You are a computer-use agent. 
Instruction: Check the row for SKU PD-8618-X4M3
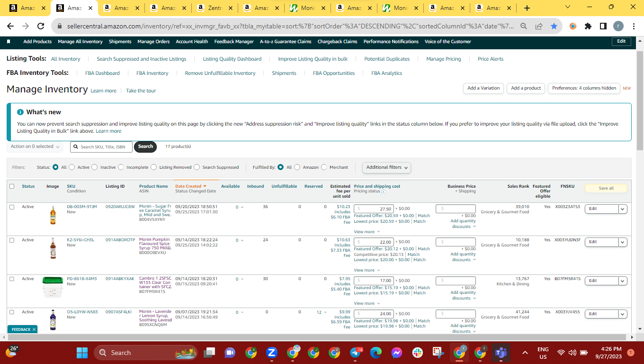[x=12, y=279]
